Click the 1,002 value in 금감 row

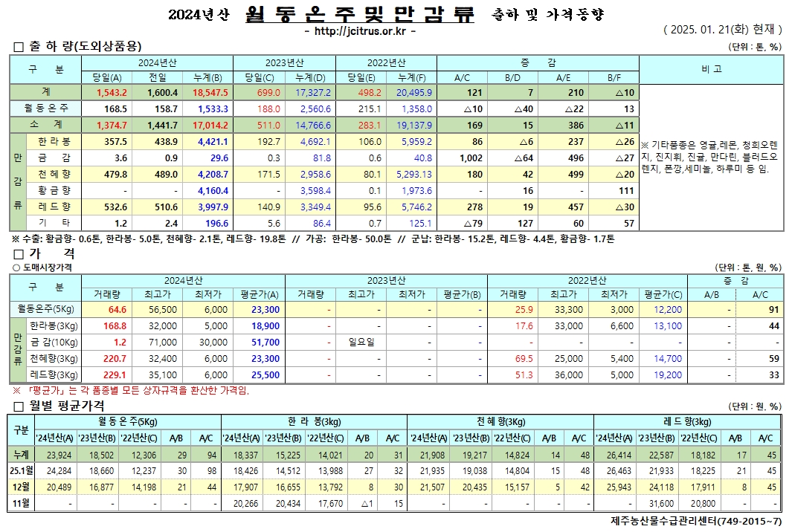[x=471, y=158]
